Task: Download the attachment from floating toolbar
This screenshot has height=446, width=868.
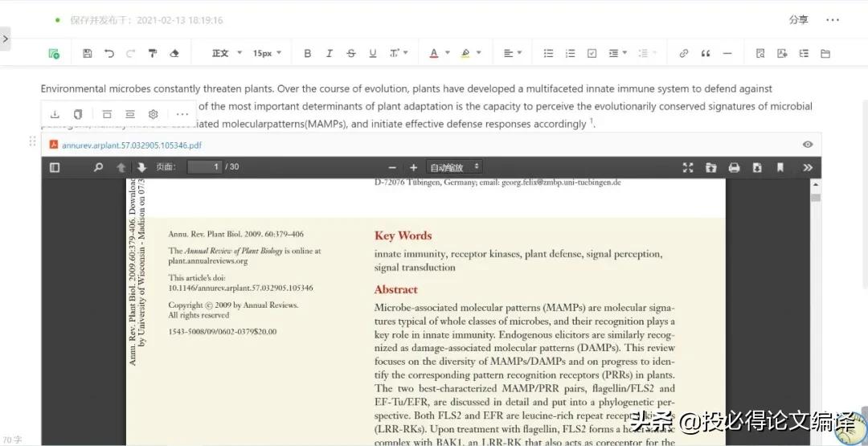Action: point(55,114)
